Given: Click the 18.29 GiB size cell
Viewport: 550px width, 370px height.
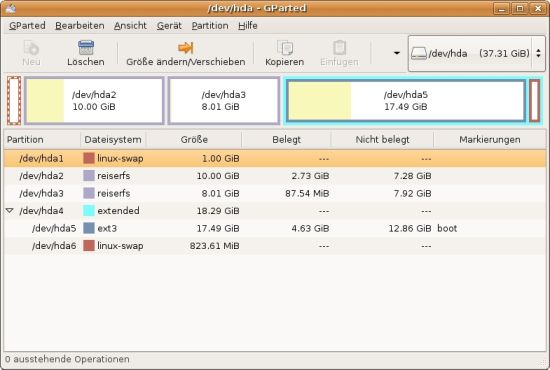Looking at the screenshot, I should pyautogui.click(x=218, y=211).
